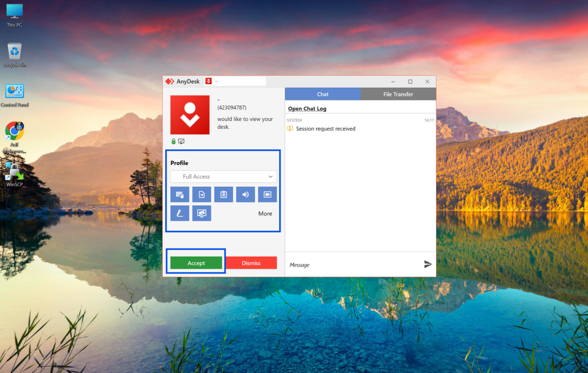Toggle the sound transmission speaker icon

tap(245, 194)
